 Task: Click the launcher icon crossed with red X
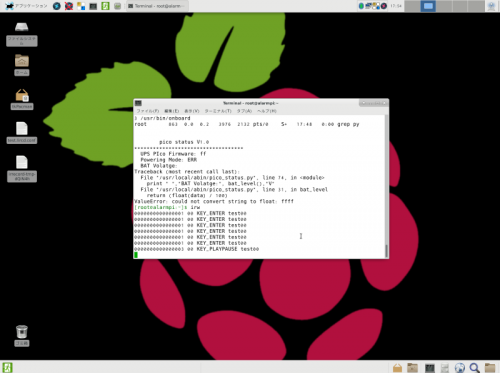pos(69,6)
